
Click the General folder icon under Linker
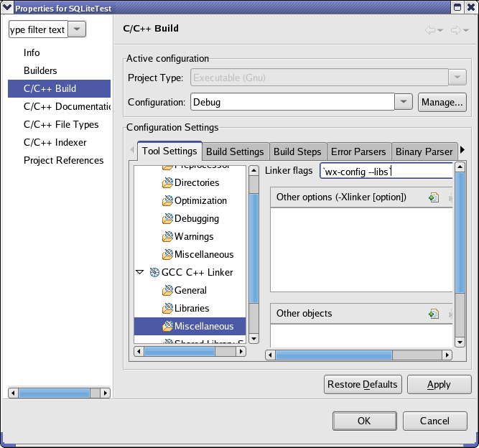click(167, 290)
